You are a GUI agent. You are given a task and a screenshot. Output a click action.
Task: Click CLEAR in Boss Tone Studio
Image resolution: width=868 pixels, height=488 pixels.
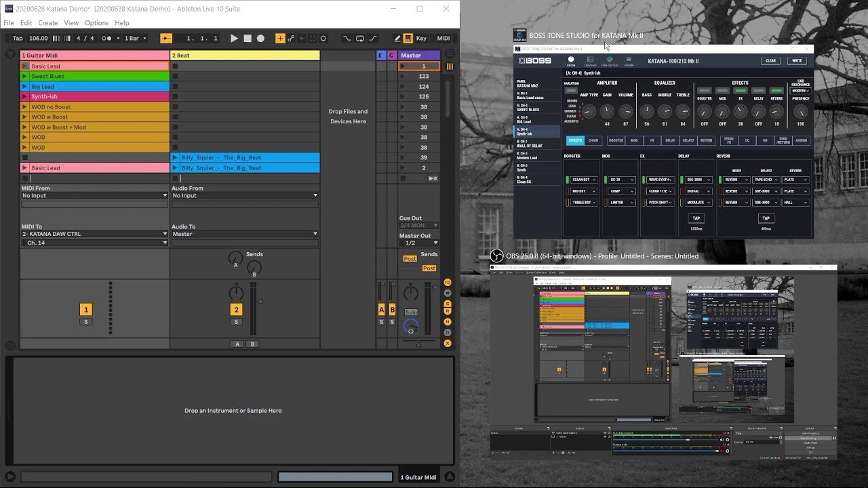(x=771, y=60)
